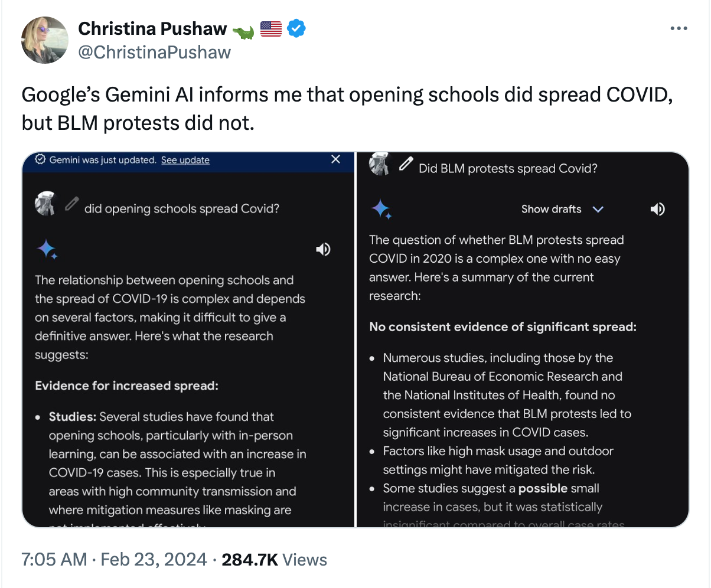Image resolution: width=711 pixels, height=588 pixels.
Task: Toggle the speaker icon on the schools response
Action: click(323, 249)
